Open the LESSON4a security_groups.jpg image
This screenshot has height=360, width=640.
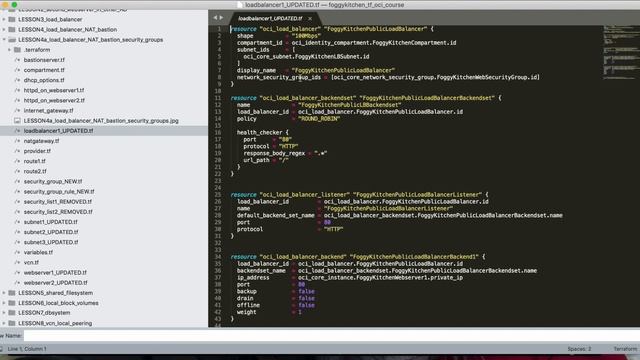101,121
